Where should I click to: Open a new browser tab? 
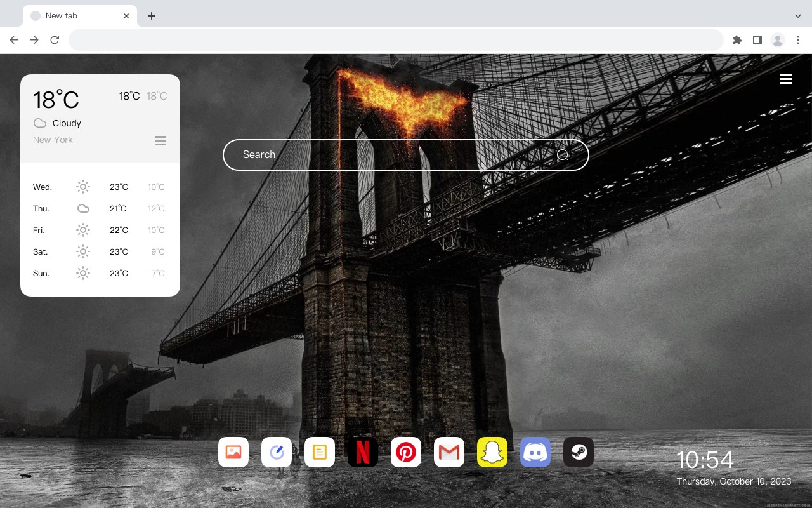point(151,16)
